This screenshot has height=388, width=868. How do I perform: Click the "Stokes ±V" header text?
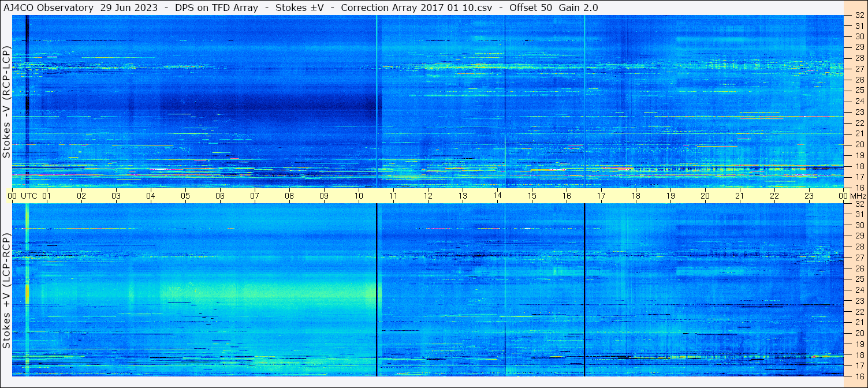299,8
